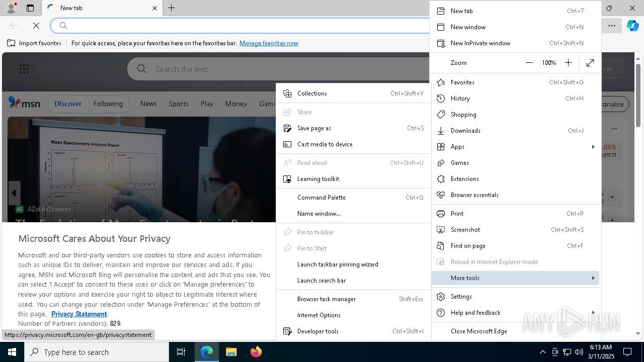This screenshot has width=644, height=362.
Task: Decrease zoom with minus button
Action: click(x=529, y=63)
